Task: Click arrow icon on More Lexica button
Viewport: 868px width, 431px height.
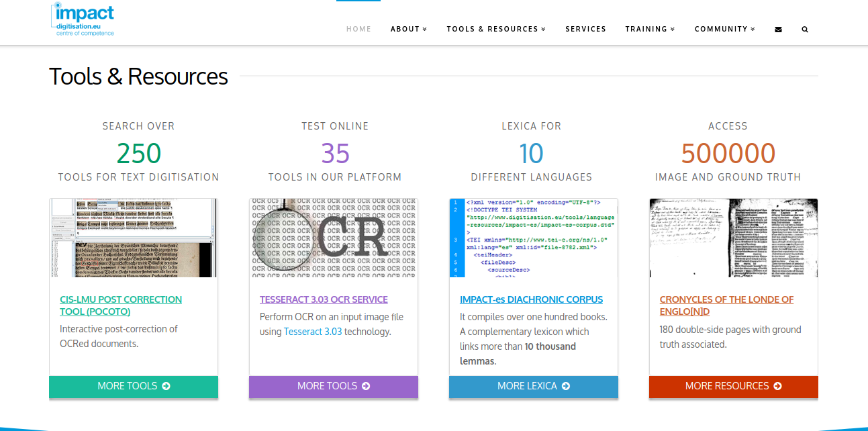Action: pyautogui.click(x=566, y=386)
